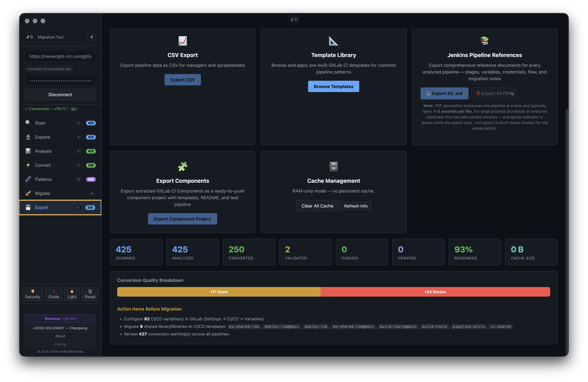Click the 93% Readiness stat card

coord(475,252)
